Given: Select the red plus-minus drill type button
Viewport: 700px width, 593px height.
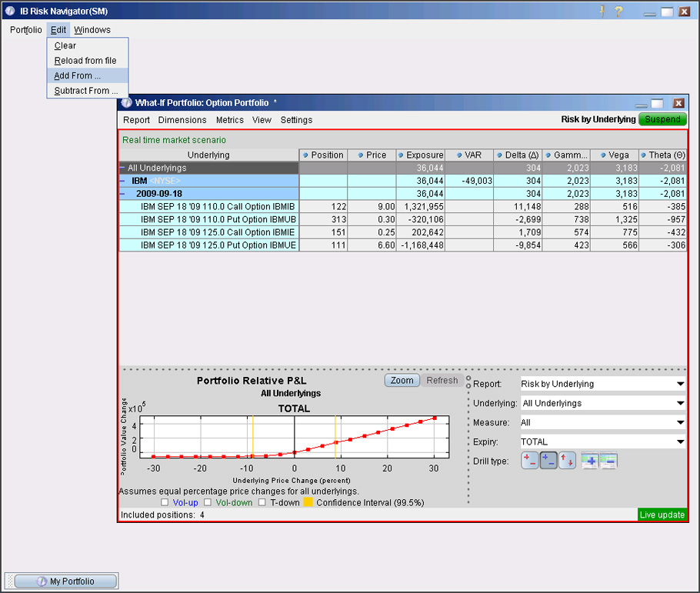Looking at the screenshot, I should [529, 461].
